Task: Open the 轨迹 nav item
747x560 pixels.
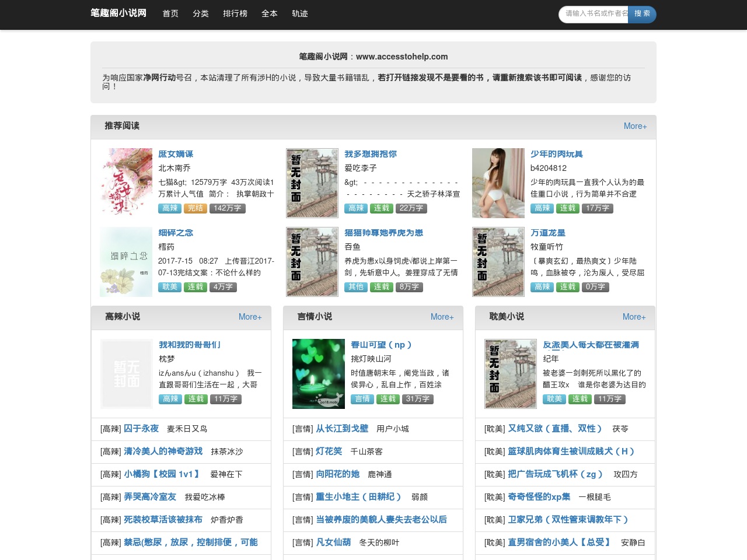Action: tap(300, 13)
